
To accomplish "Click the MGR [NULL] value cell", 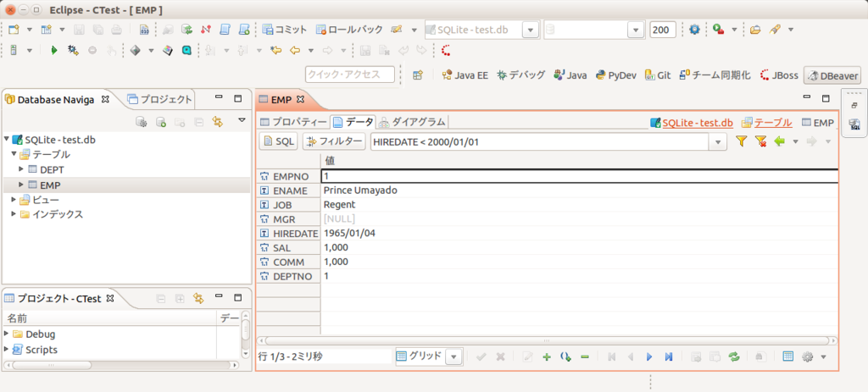I will coord(580,219).
